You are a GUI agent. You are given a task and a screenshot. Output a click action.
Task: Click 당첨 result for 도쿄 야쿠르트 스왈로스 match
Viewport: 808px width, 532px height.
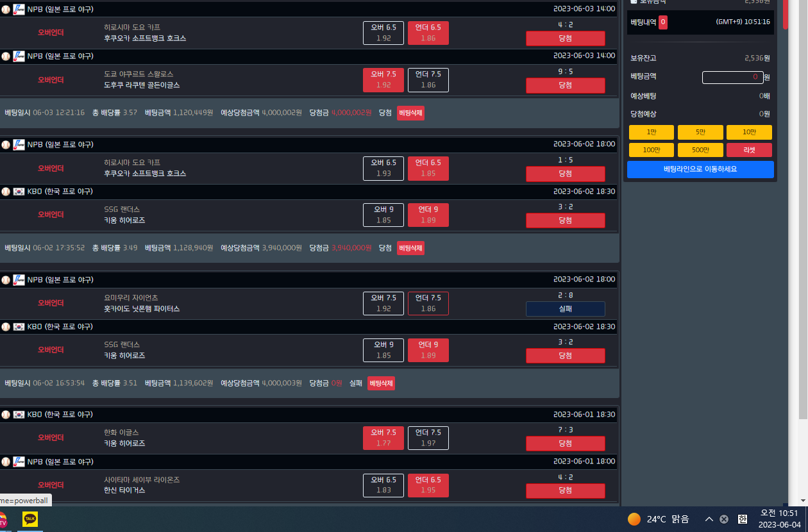tap(565, 85)
